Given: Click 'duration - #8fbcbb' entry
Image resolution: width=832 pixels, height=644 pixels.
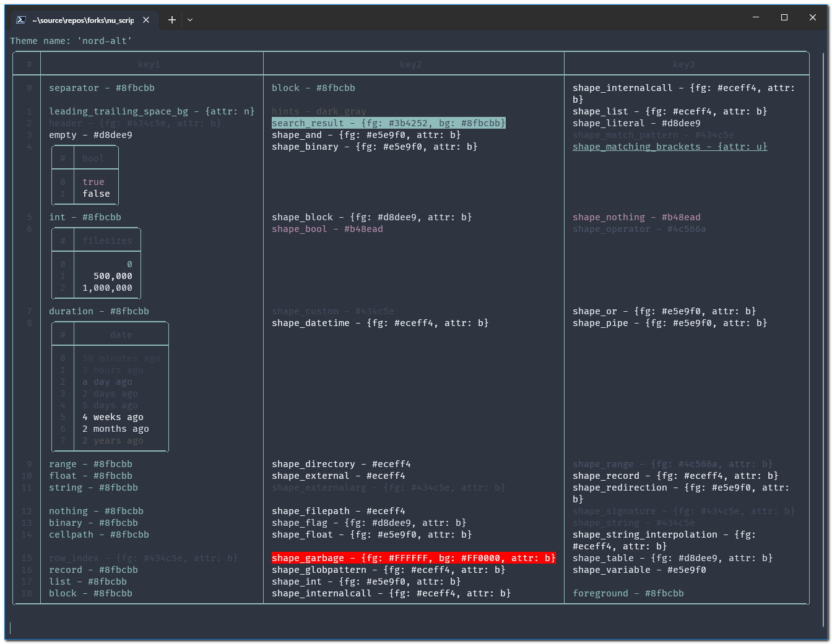Looking at the screenshot, I should tap(99, 311).
